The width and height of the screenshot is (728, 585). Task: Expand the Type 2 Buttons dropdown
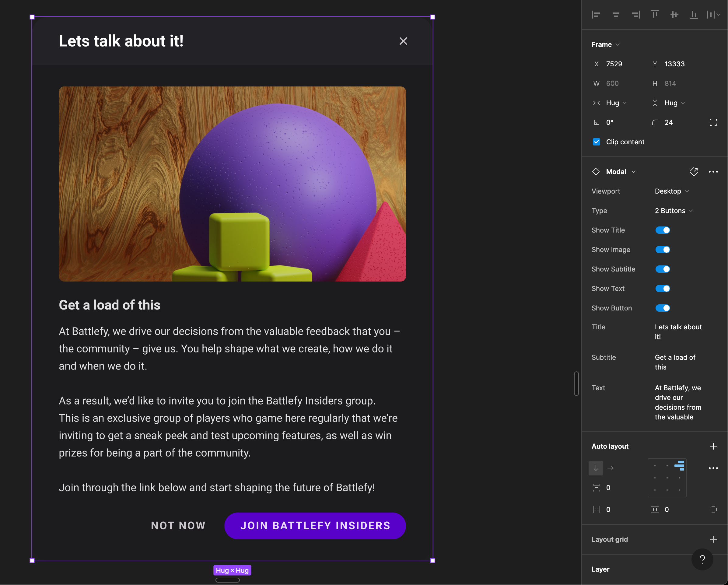(x=673, y=211)
